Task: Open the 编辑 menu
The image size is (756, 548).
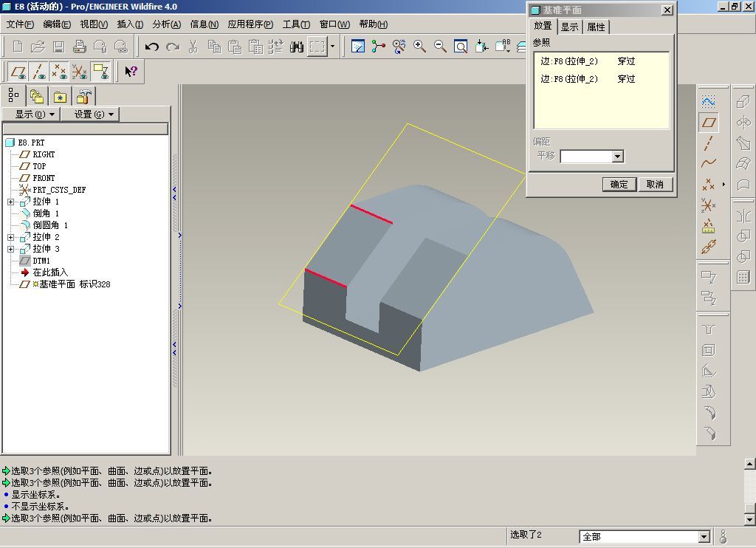Action: point(57,24)
